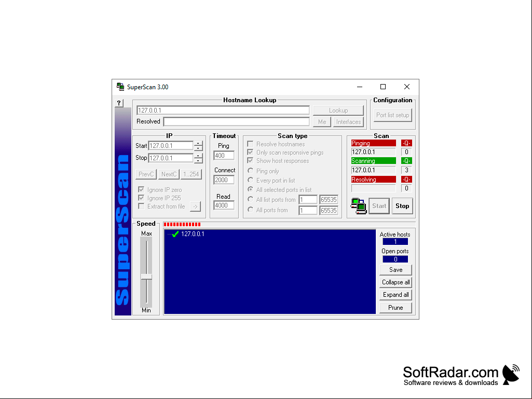The image size is (532, 399).
Task: Click the green checkmark beside 127.0.0.1 result
Action: [x=175, y=234]
